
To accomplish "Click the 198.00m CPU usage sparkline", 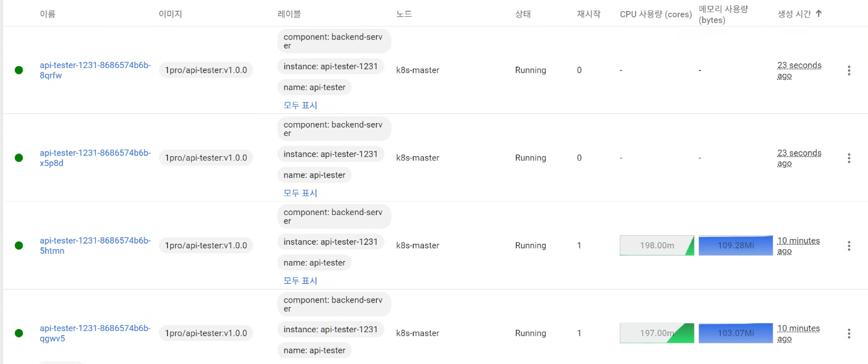I will [657, 245].
